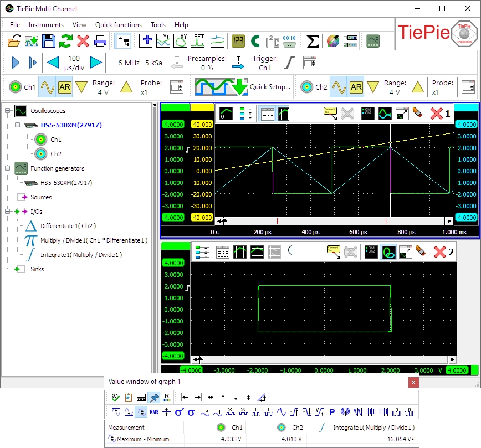Screen dimensions: 481x448
Task: Toggle Ch2 sine coupling button
Action: pyautogui.click(x=338, y=87)
